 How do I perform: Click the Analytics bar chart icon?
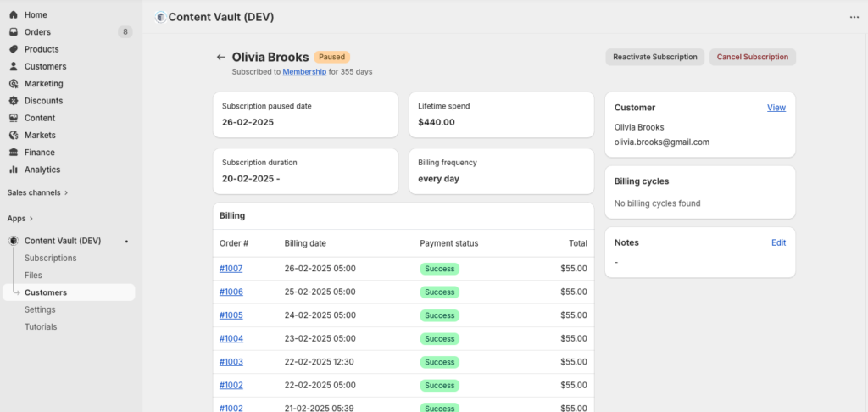click(x=14, y=170)
